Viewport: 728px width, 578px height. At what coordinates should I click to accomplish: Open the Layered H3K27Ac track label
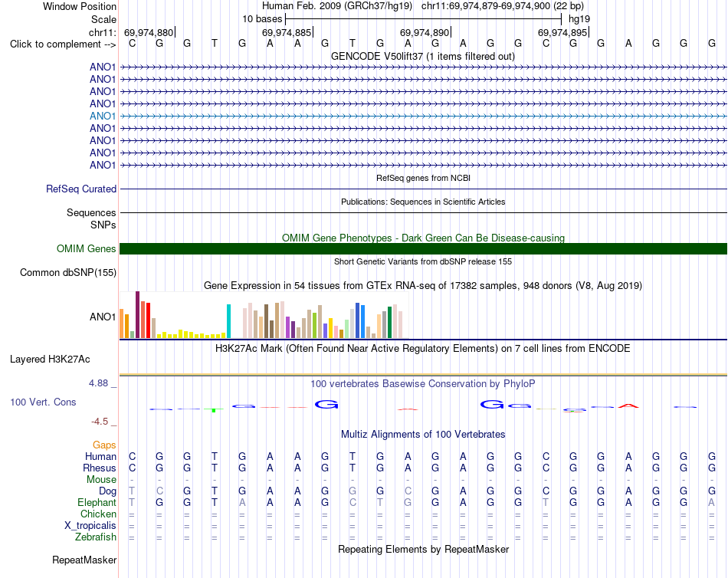[x=50, y=360]
